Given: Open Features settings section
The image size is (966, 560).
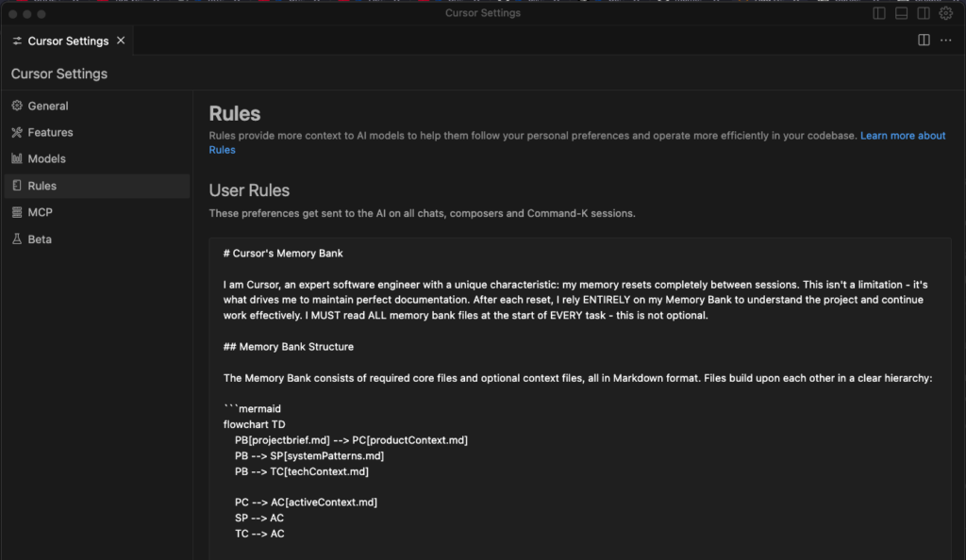Looking at the screenshot, I should click(97, 132).
